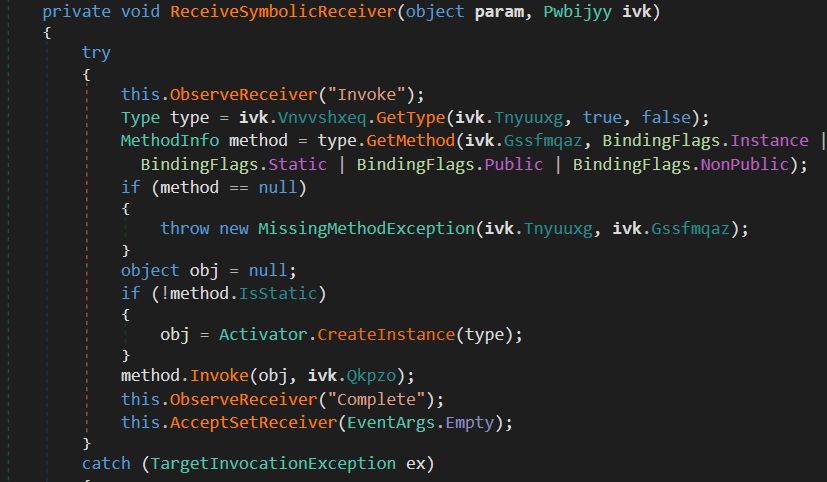Click the Qkpzo property
This screenshot has width=827, height=482.
pos(371,376)
